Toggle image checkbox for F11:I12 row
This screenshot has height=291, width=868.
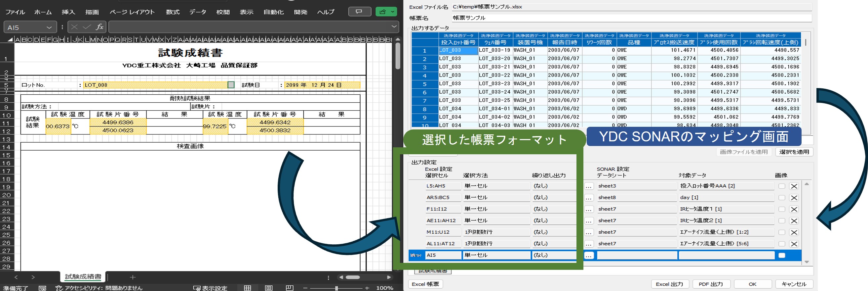pyautogui.click(x=782, y=209)
